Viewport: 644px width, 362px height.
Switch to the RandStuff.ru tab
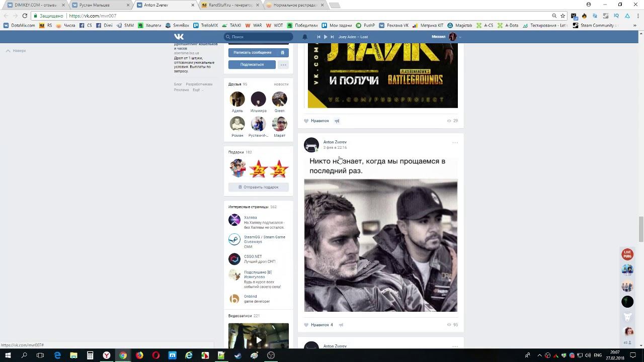coord(229,5)
